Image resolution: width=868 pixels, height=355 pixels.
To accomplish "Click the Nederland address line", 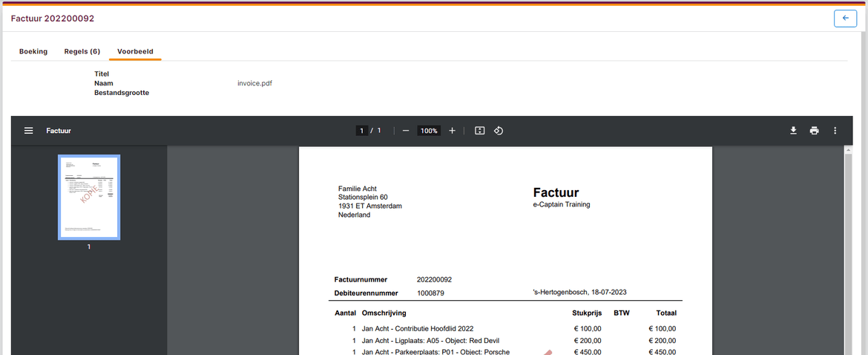I will (355, 215).
